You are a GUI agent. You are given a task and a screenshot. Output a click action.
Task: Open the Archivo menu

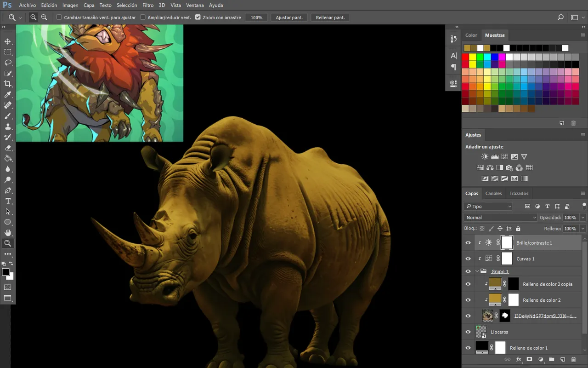(x=28, y=5)
